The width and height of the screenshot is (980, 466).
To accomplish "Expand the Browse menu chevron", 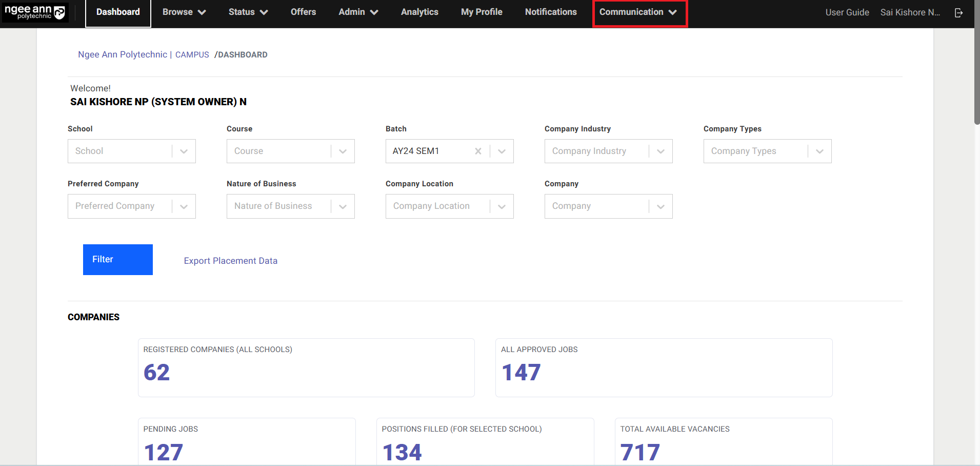I will coord(202,12).
